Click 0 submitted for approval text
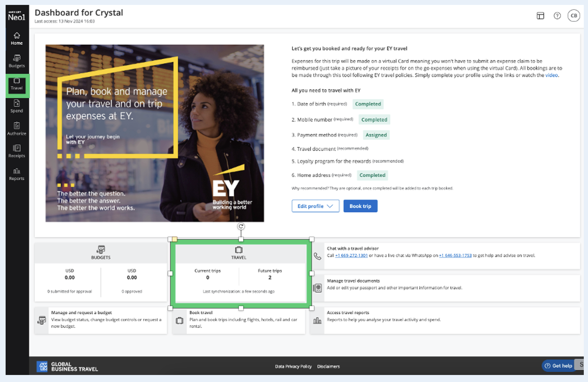This screenshot has height=382, width=588. pos(69,291)
